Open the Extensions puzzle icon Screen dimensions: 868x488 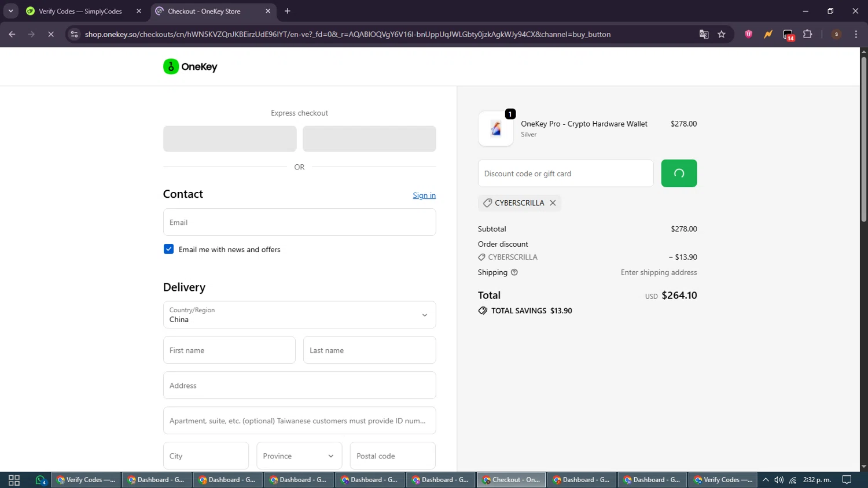[808, 34]
